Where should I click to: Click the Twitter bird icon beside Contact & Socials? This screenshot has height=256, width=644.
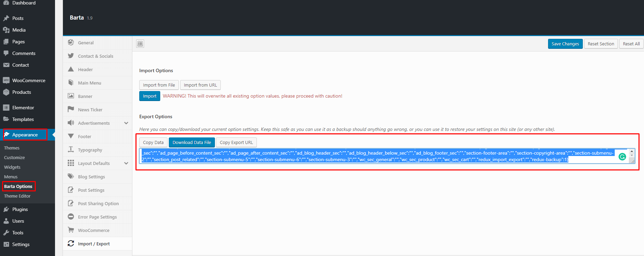coord(71,56)
